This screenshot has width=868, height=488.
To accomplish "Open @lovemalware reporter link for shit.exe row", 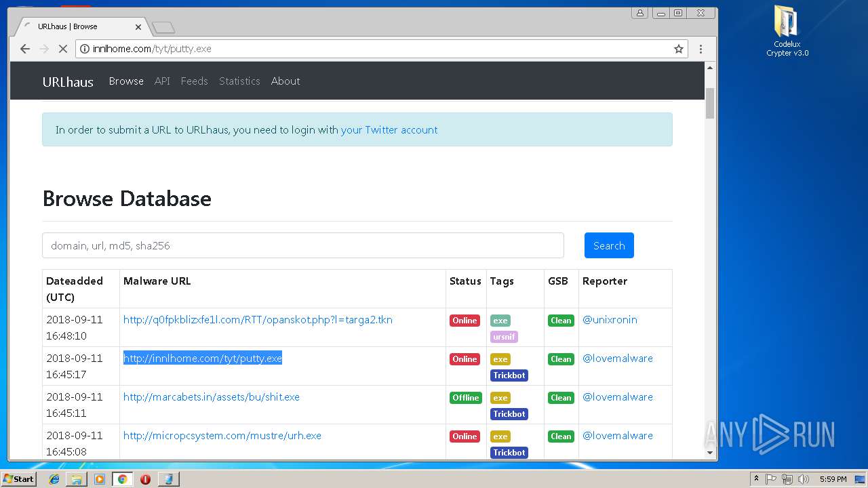I will (618, 397).
